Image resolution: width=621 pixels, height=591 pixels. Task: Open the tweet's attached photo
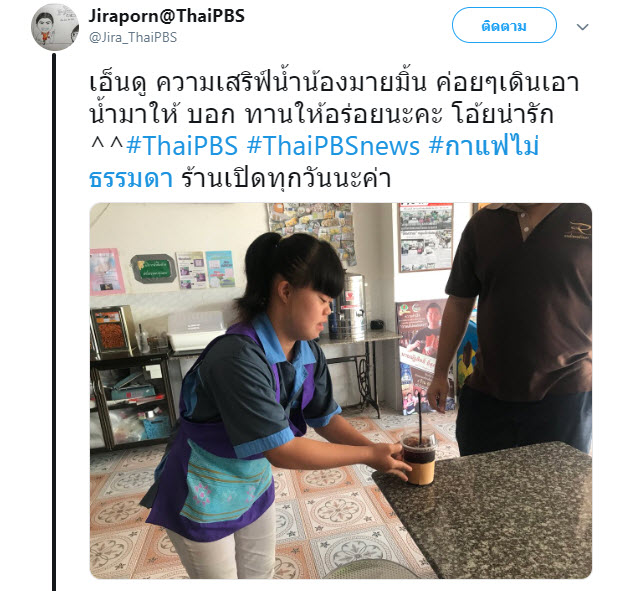coord(341,391)
